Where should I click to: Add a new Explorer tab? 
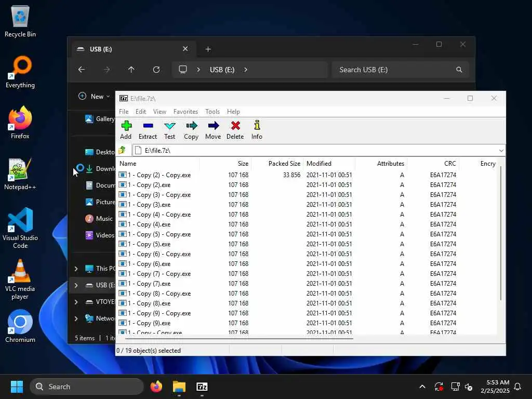click(208, 49)
